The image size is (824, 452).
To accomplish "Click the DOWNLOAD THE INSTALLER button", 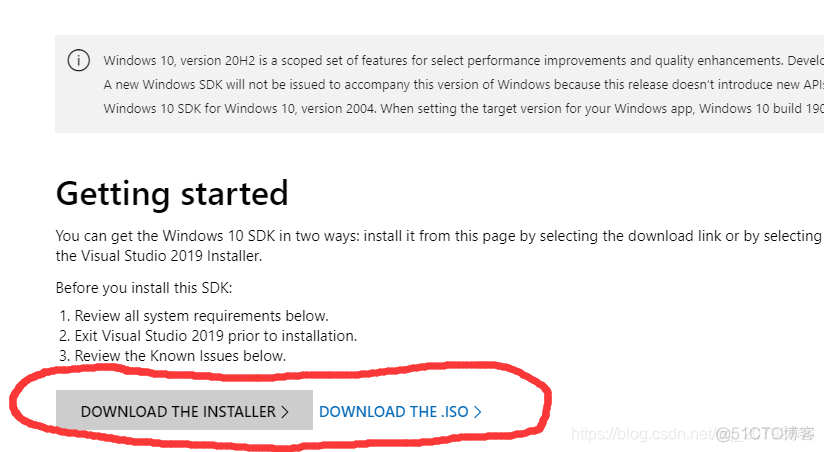I will click(x=184, y=410).
